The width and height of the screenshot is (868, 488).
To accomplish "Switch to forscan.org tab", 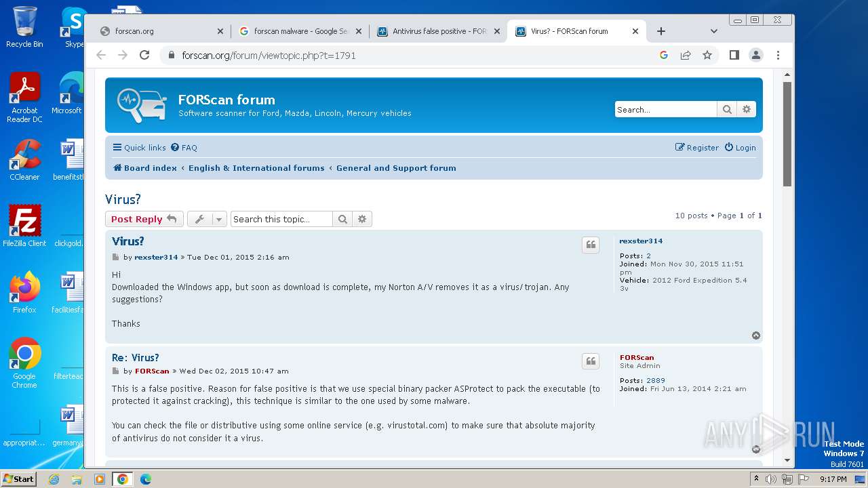I will (161, 31).
